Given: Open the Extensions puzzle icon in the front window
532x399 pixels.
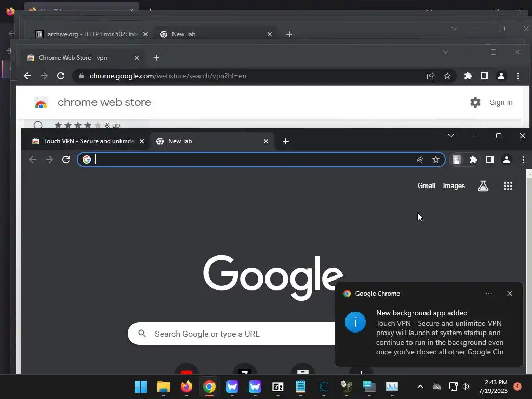Looking at the screenshot, I should tap(473, 159).
